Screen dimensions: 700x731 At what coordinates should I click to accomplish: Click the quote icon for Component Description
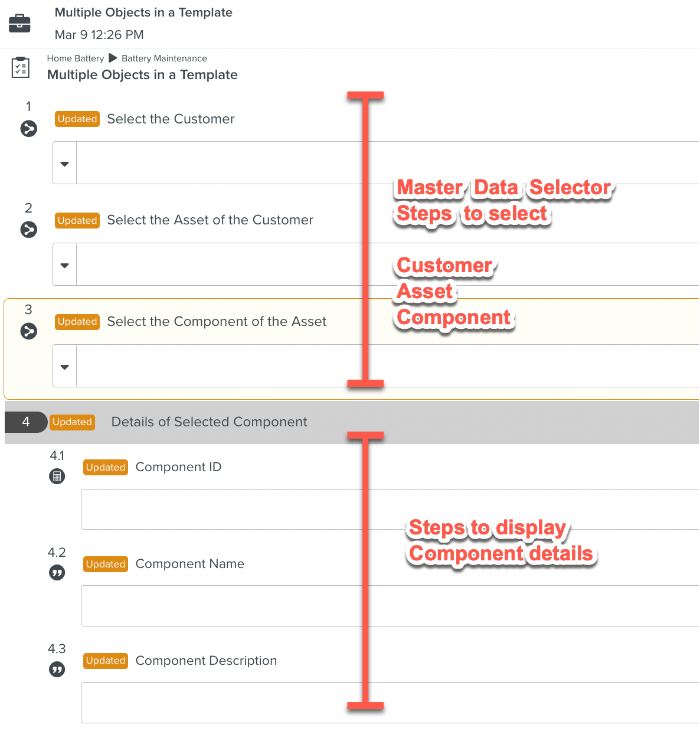click(57, 669)
